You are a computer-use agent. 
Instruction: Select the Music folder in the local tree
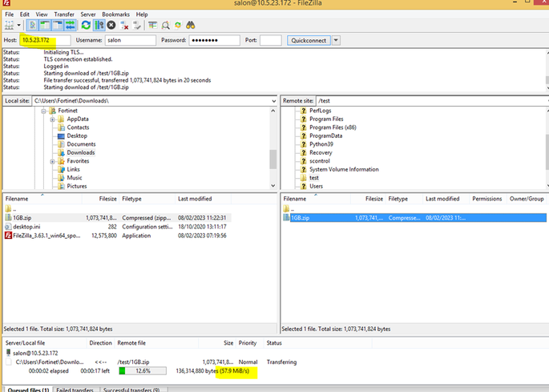(x=75, y=178)
